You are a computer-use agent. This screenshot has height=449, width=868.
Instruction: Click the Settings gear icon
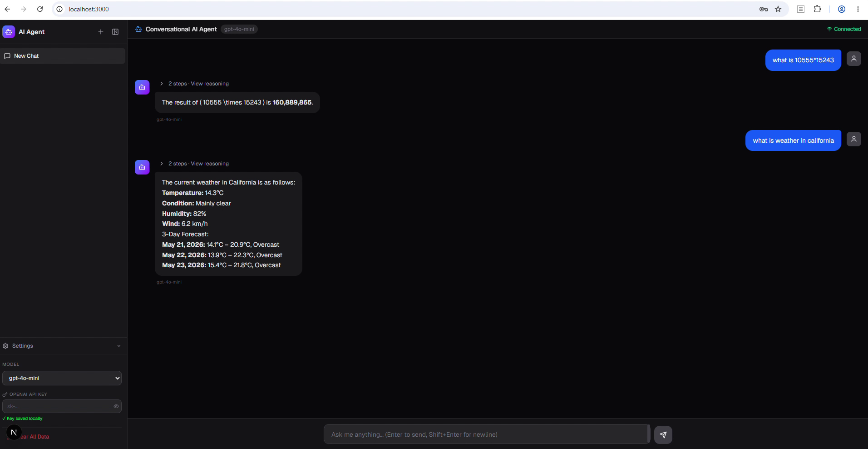click(5, 346)
